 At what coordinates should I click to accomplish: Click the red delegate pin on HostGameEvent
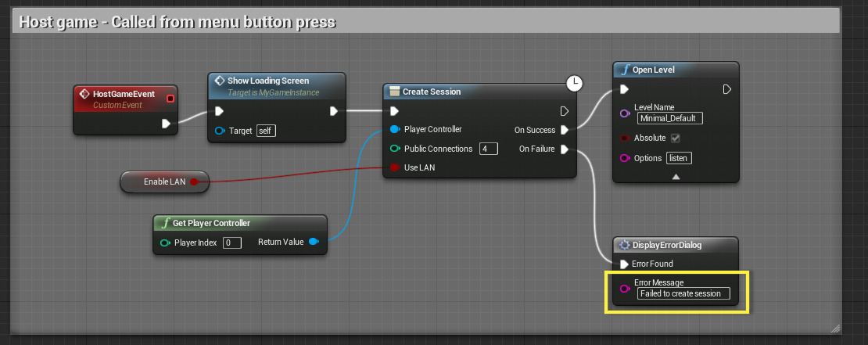[170, 99]
